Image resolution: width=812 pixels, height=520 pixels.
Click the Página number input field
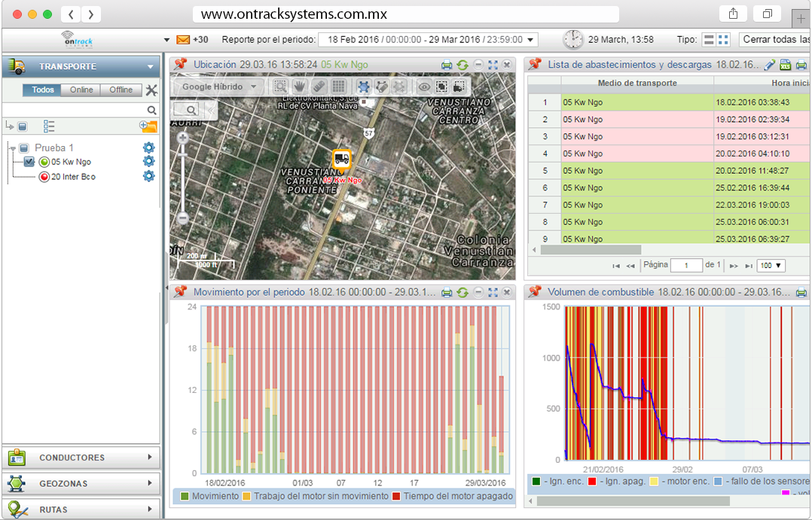(x=686, y=266)
